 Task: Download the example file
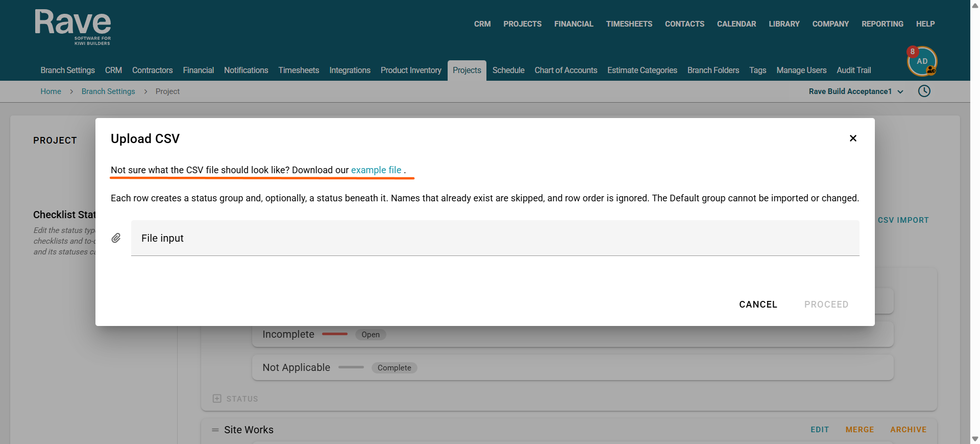pos(376,170)
